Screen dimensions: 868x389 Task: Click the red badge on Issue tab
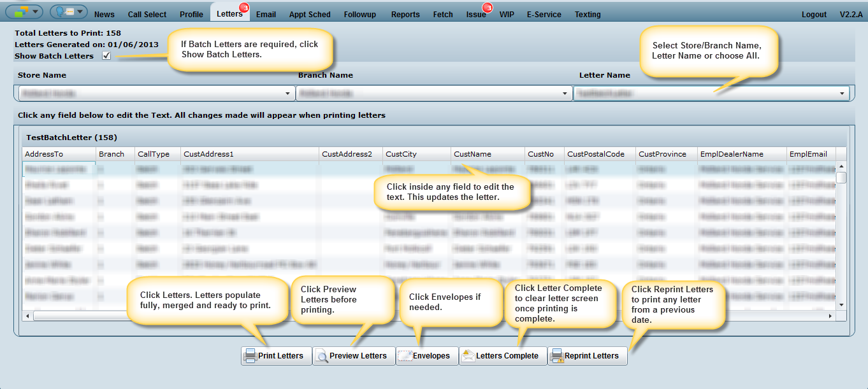coord(489,8)
